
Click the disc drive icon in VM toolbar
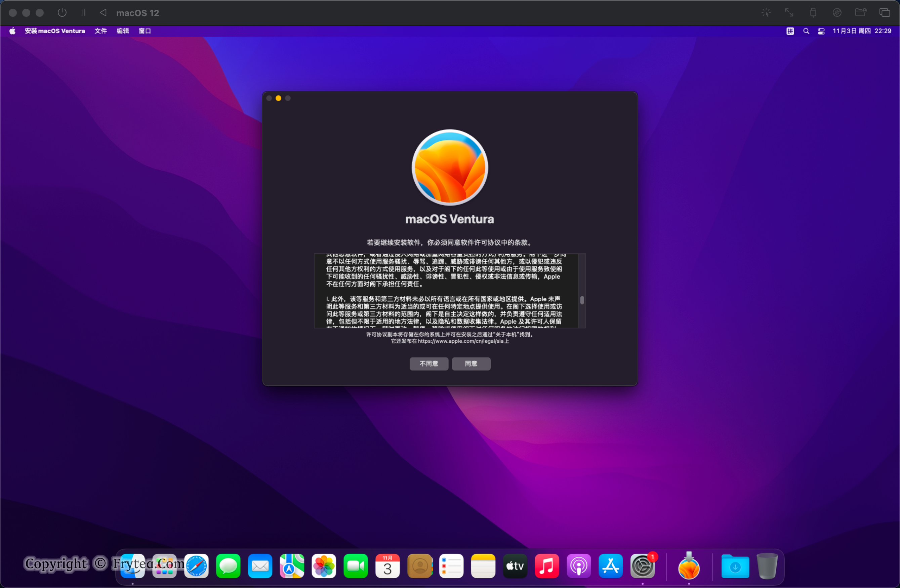837,12
